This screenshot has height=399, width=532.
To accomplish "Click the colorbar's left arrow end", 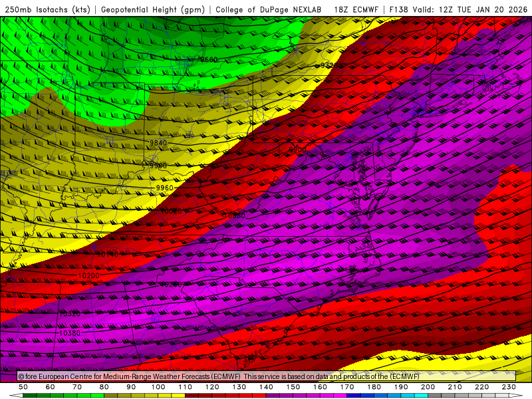I will [16, 396].
